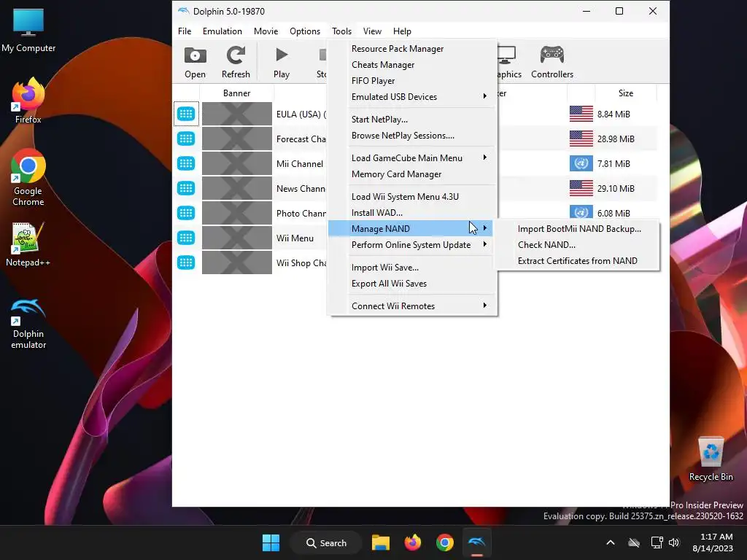The height and width of the screenshot is (560, 747).
Task: Expand the Connect Wii Remotes submenu
Action: (412, 306)
